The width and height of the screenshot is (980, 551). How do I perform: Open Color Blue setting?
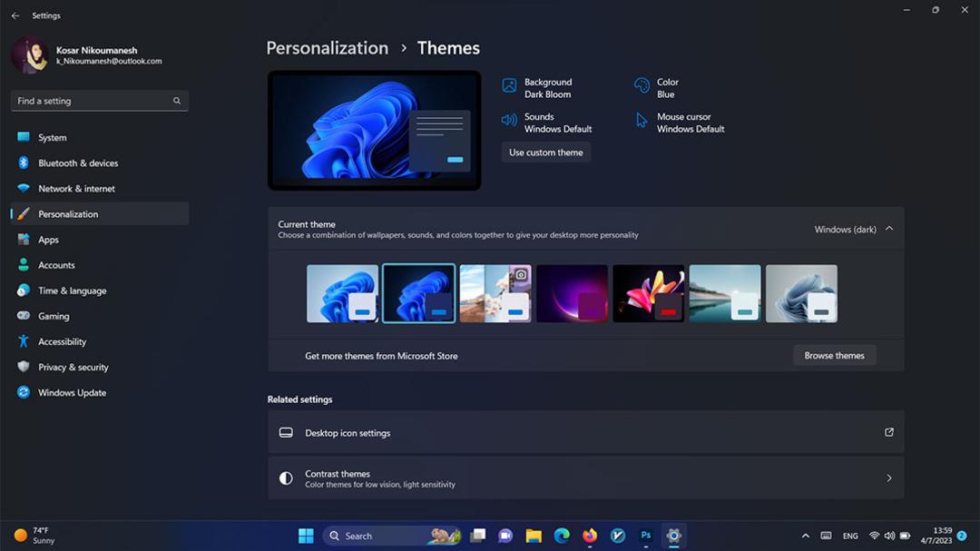pyautogui.click(x=656, y=88)
